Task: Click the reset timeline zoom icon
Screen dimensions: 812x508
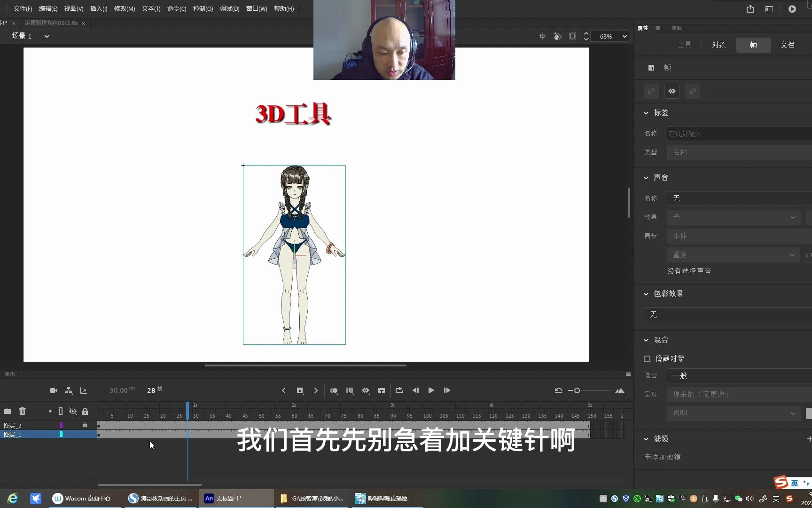Action: pyautogui.click(x=559, y=390)
